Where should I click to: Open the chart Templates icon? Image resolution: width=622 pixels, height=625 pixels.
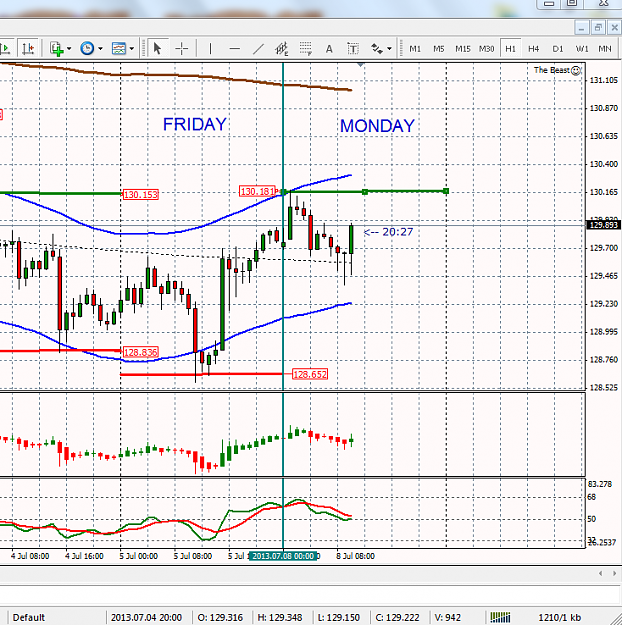(119, 49)
